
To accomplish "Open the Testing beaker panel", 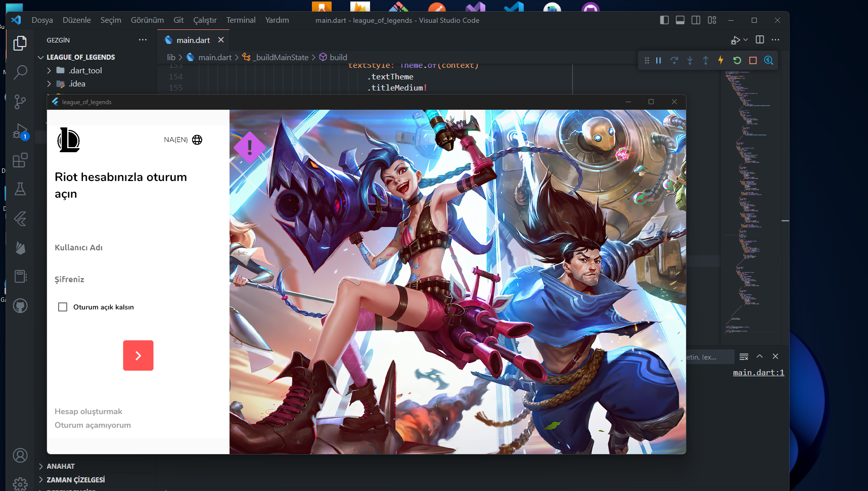I will click(20, 189).
